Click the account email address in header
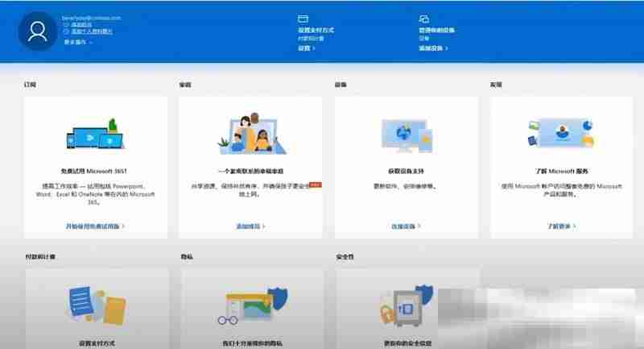 coord(91,18)
